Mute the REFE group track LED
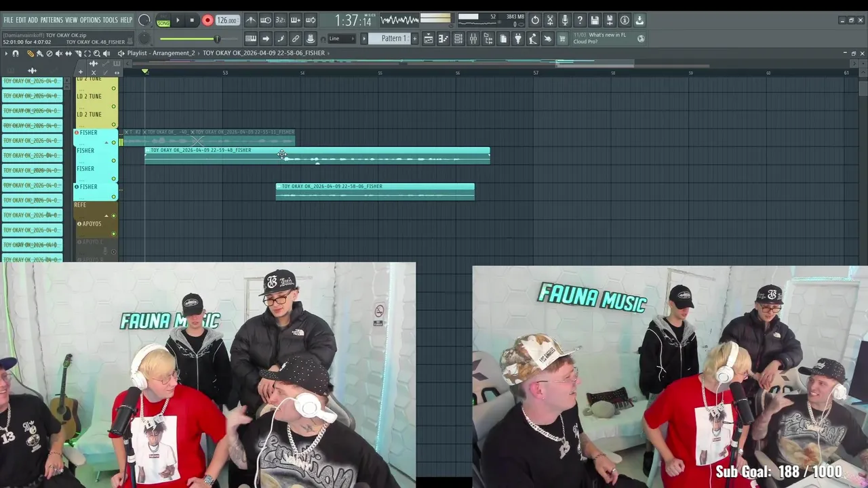This screenshot has height=488, width=868. [113, 216]
